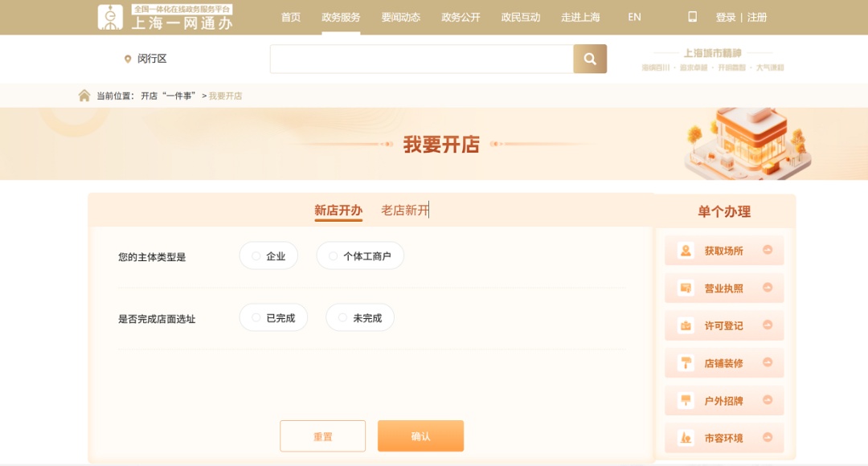This screenshot has height=466, width=868.
Task: Click the 营业执照 license icon
Action: pyautogui.click(x=686, y=288)
